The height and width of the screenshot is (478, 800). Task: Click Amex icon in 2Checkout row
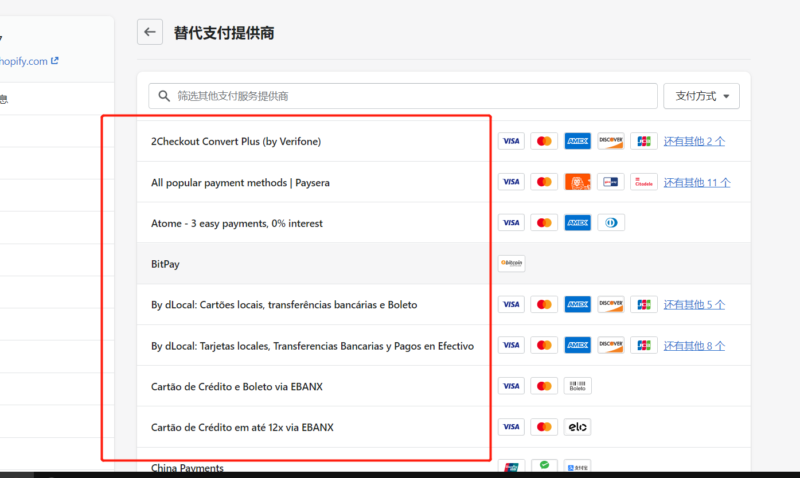pyautogui.click(x=578, y=141)
